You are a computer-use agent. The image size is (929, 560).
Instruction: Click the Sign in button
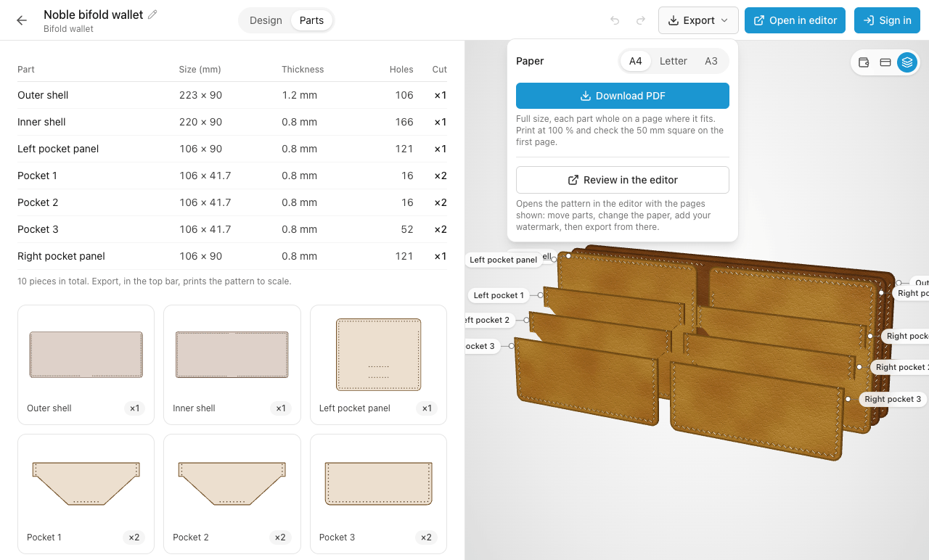[x=887, y=20]
